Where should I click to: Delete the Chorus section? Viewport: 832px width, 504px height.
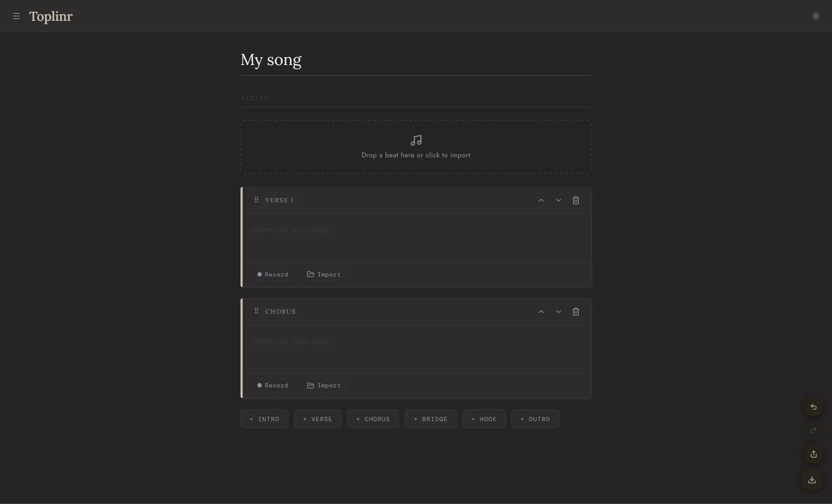(x=575, y=312)
